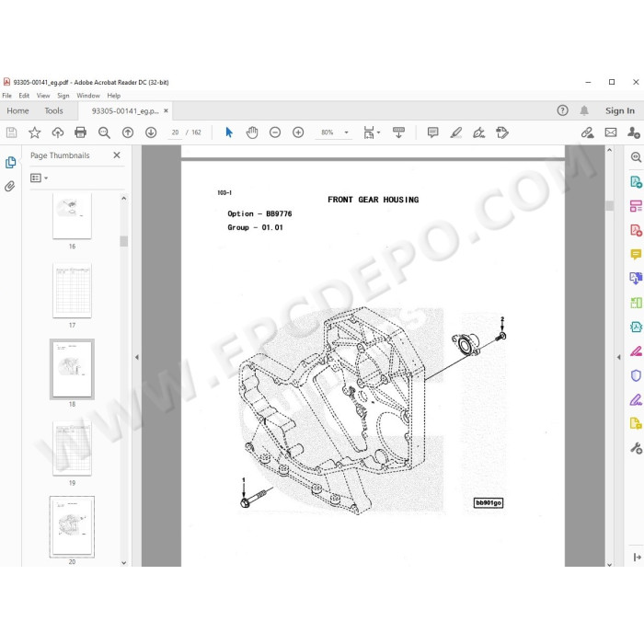Show the Page Thumbnails pane icon
Screen dimensions: 644x644
(x=11, y=162)
